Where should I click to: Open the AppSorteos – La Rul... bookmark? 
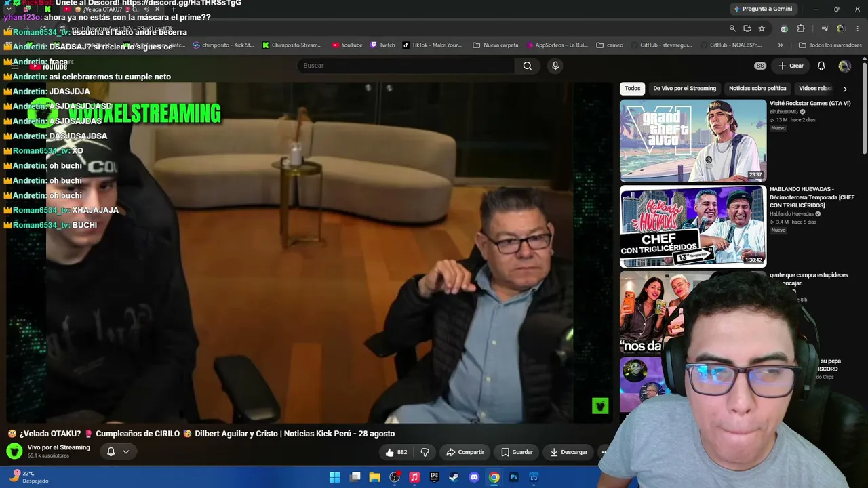(x=557, y=45)
